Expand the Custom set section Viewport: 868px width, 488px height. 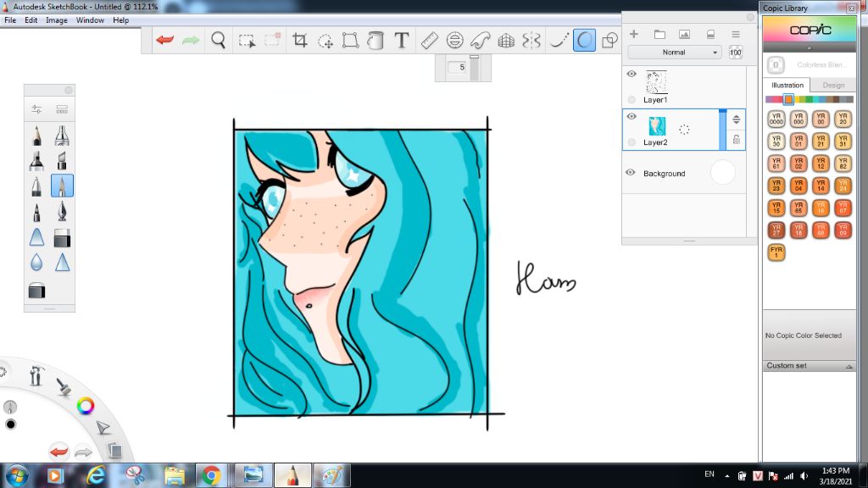pyautogui.click(x=810, y=366)
